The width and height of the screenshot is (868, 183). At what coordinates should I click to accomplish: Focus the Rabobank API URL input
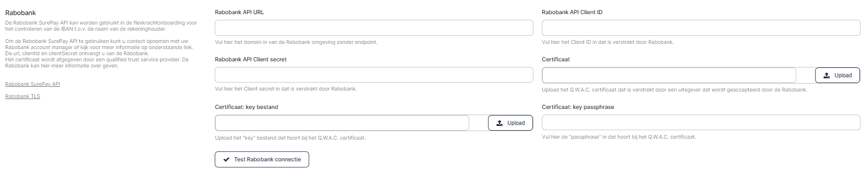point(374,28)
